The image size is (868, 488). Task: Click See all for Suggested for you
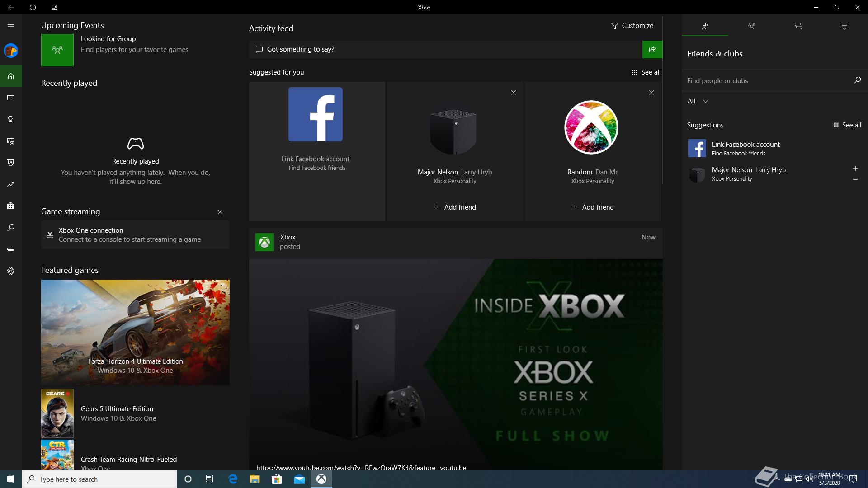pyautogui.click(x=646, y=72)
